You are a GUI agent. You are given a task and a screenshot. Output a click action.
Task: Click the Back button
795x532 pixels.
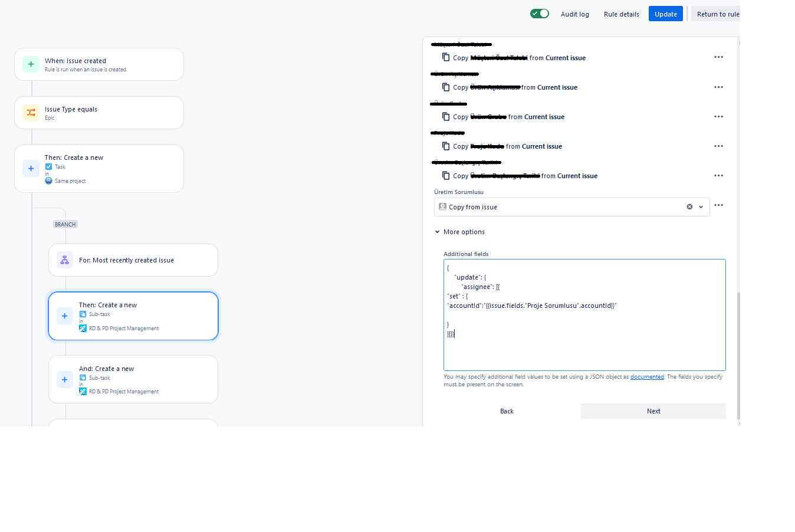[507, 411]
